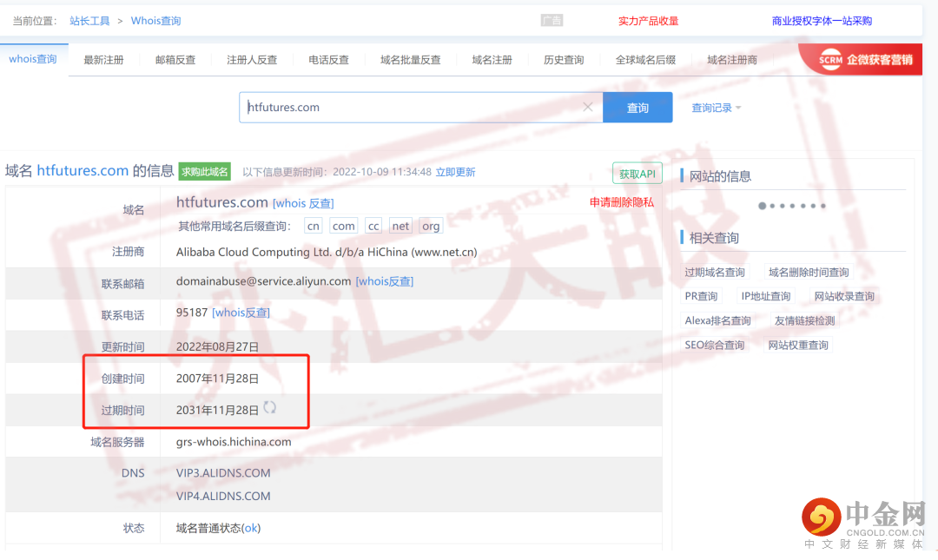The height and width of the screenshot is (560, 938).
Task: Open the 网站收录查询 related link
Action: coord(844,296)
